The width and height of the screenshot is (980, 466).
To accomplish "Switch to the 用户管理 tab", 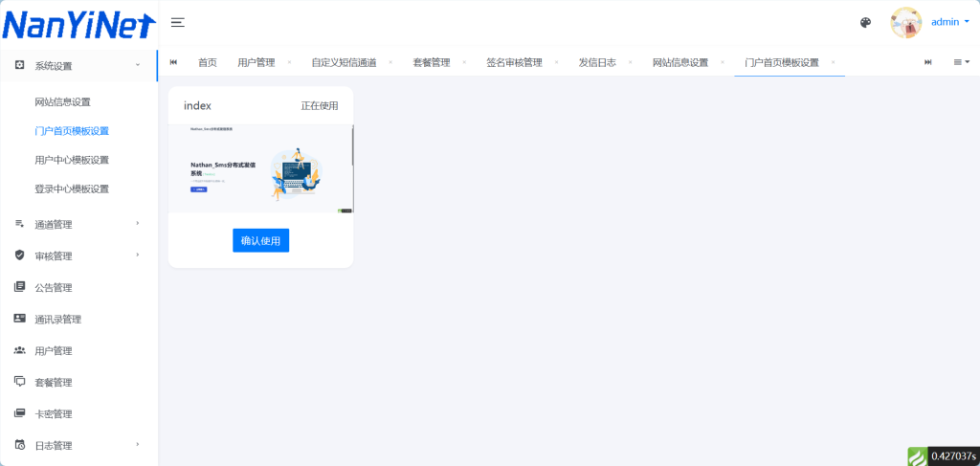I will 256,62.
